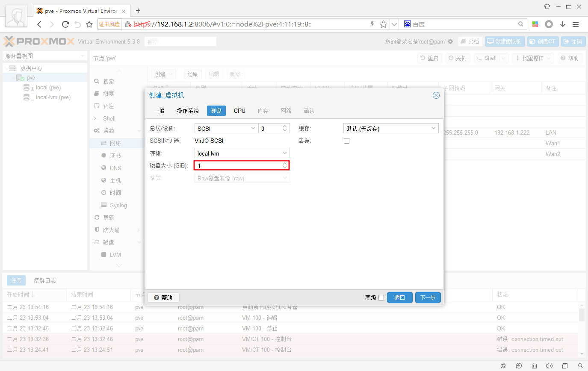
Task: Open a new browser tab with plus
Action: 138,11
